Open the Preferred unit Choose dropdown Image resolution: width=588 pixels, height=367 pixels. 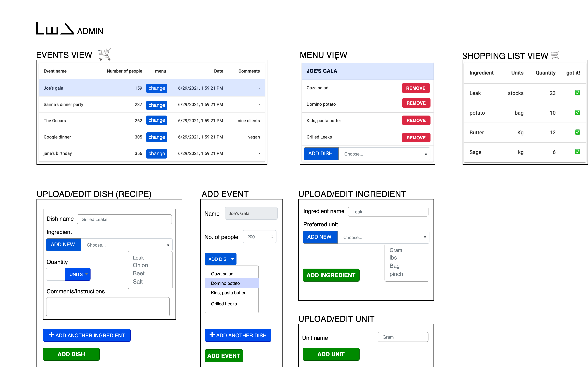384,237
